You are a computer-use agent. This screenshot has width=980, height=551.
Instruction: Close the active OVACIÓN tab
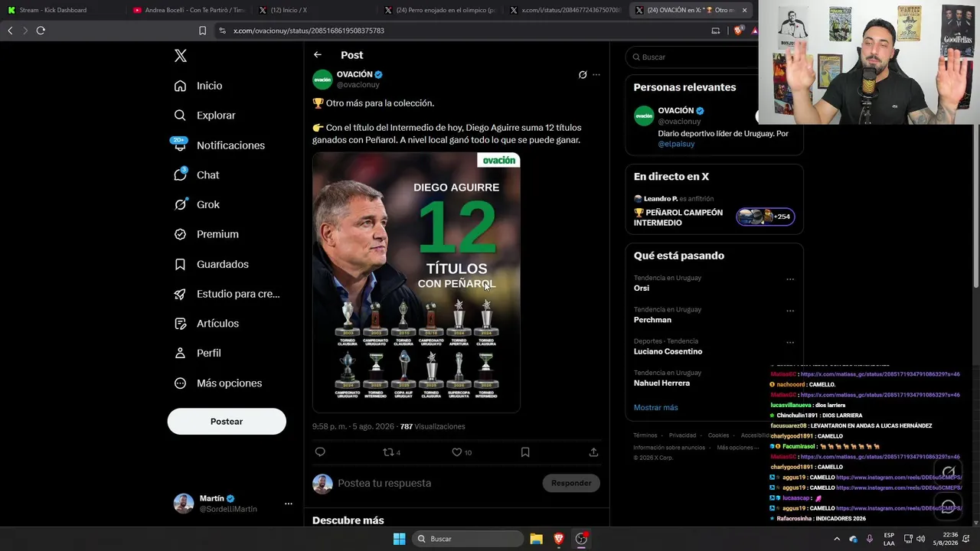coord(744,10)
